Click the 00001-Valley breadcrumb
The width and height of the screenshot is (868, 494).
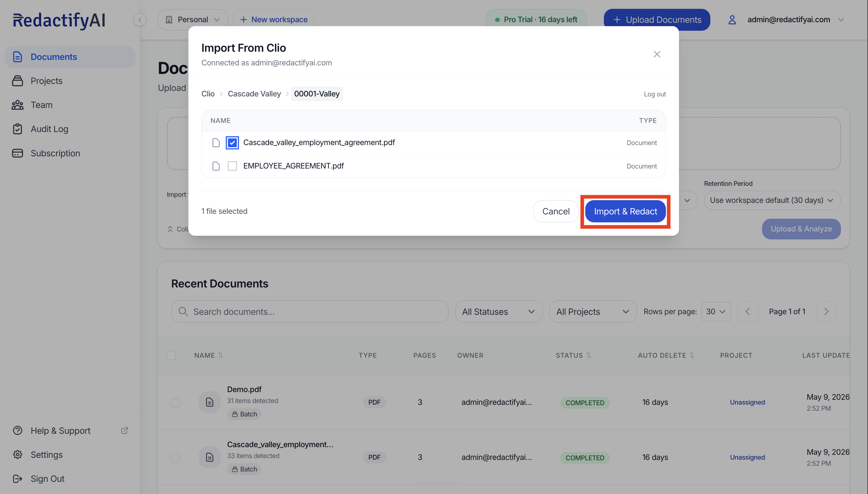(x=317, y=94)
